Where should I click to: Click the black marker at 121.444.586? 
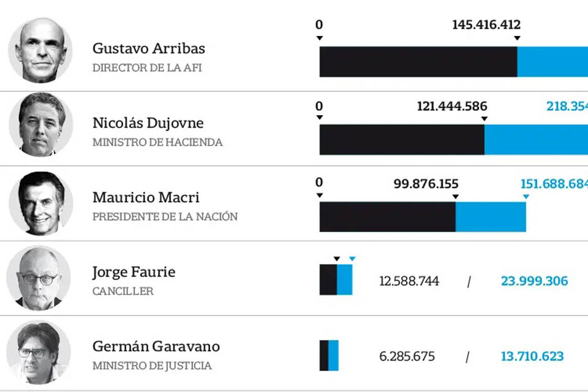tap(484, 118)
